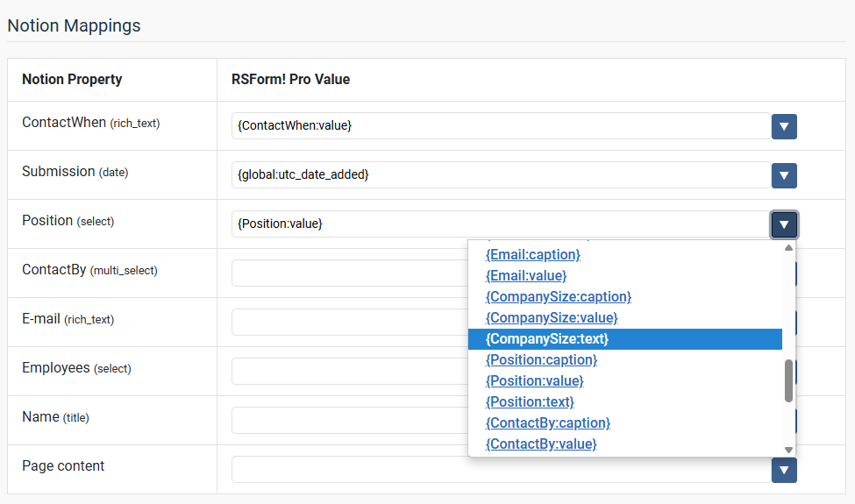Click the placeholder list scroll-up arrow
855x504 pixels.
(788, 248)
